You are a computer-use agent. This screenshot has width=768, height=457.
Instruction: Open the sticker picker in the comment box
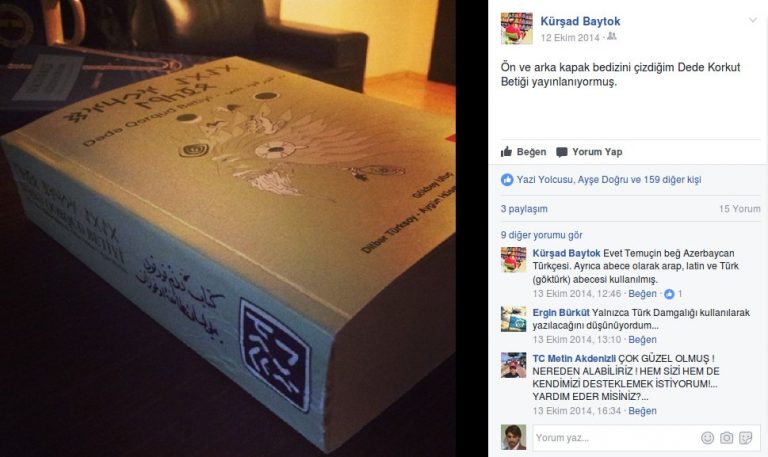(x=745, y=437)
